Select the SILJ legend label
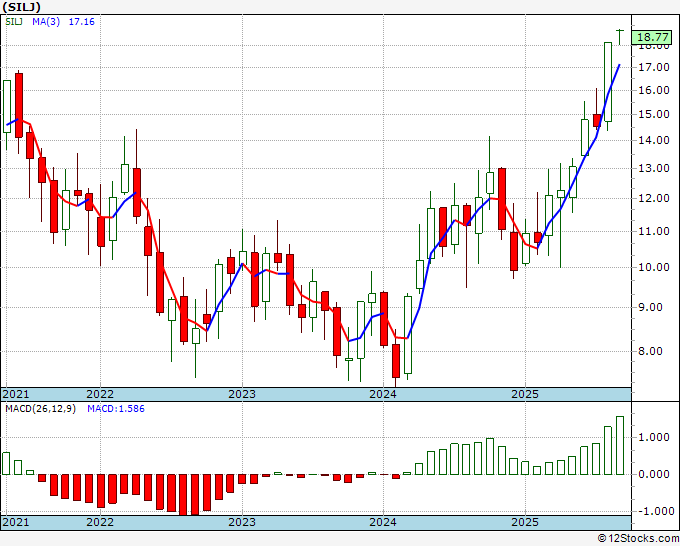 [x=14, y=22]
